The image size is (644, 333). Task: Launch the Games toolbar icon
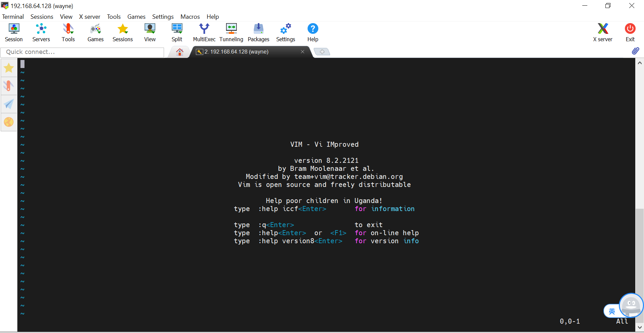95,32
